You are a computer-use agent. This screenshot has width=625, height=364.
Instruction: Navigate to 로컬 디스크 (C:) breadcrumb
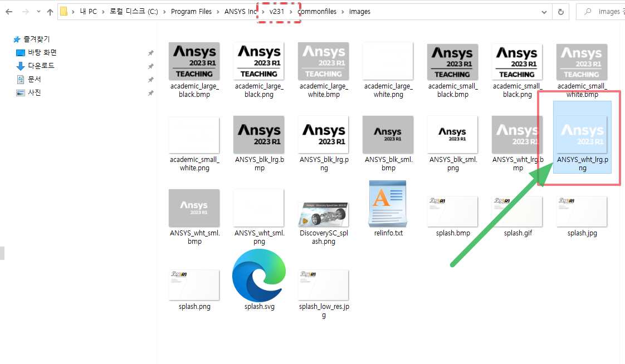click(134, 12)
